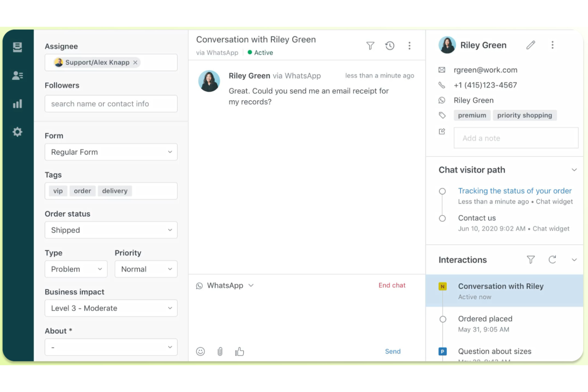Screen dimensions: 588x392
Task: Rate the chat with the thumbs up icon
Action: click(x=239, y=351)
